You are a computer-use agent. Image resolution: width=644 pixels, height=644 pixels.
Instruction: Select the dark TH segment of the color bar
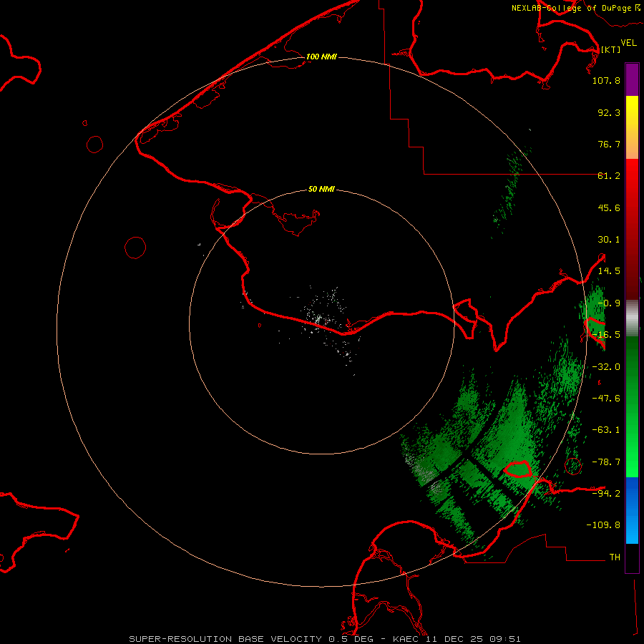coord(632,558)
